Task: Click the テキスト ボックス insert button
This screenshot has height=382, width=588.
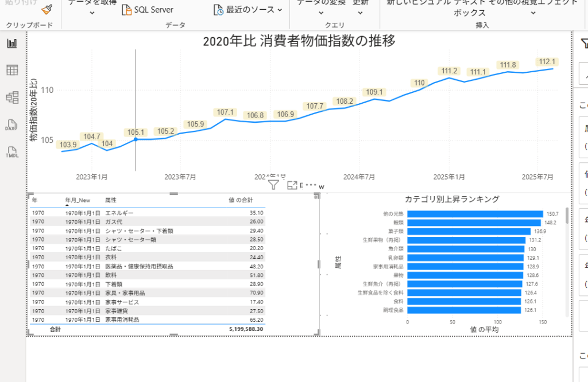Action: point(461,8)
